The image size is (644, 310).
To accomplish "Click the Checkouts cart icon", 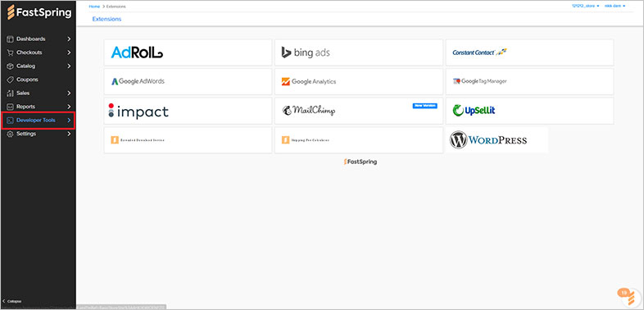I will click(11, 52).
